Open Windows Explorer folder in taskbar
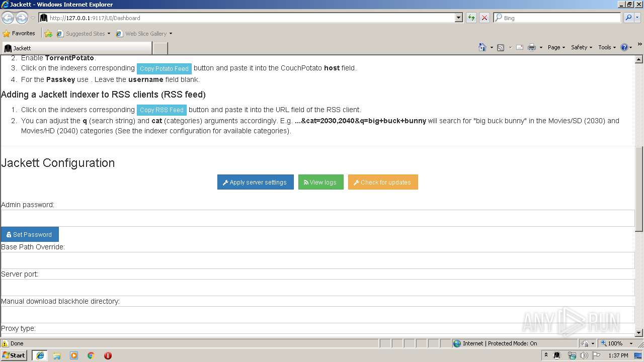644x362 pixels. (57, 355)
